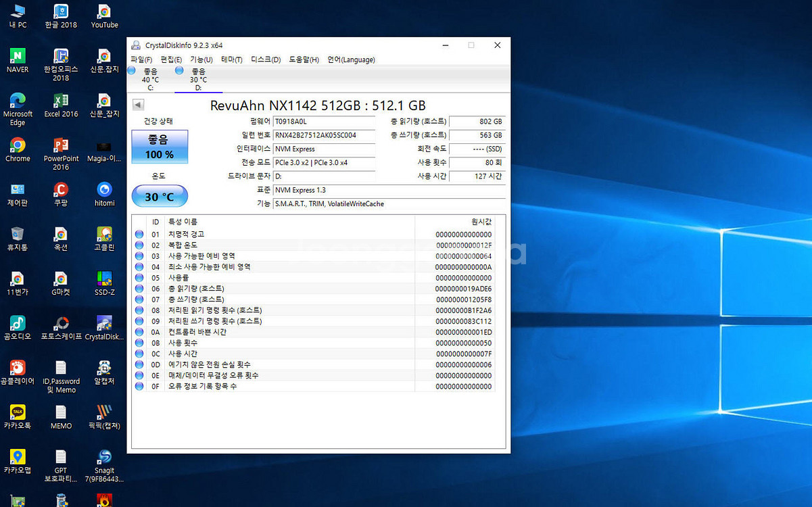Open the 편집(E) menu
Image resolution: width=812 pixels, height=507 pixels.
[171, 60]
